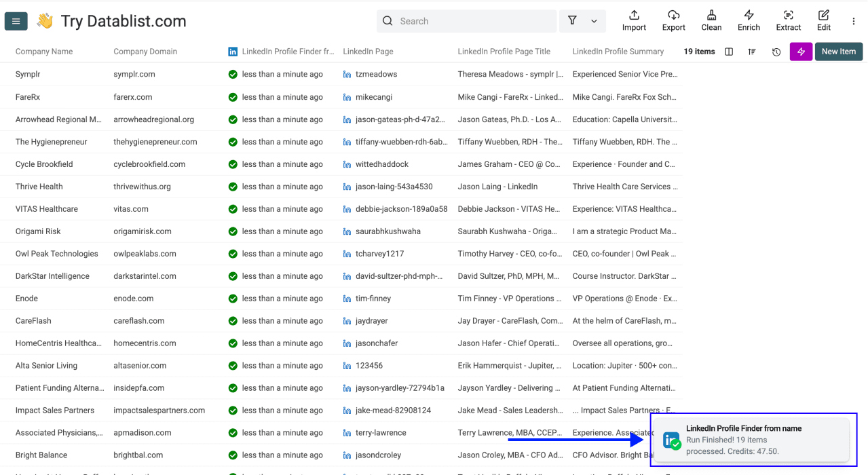This screenshot has width=868, height=475.
Task: Click the Run Finished notification toast
Action: (x=752, y=440)
